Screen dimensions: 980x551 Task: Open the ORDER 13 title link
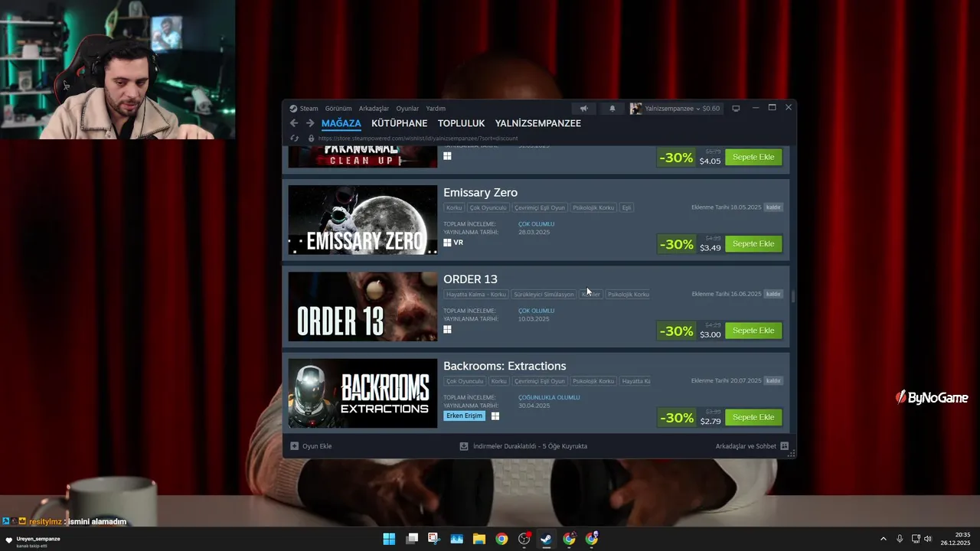470,279
